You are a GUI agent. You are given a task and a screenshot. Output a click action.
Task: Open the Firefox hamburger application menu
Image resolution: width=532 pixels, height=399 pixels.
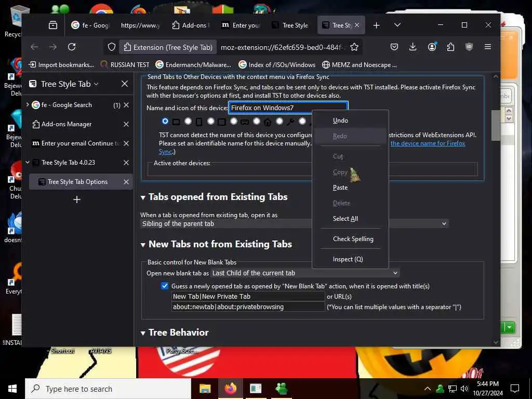tap(488, 47)
